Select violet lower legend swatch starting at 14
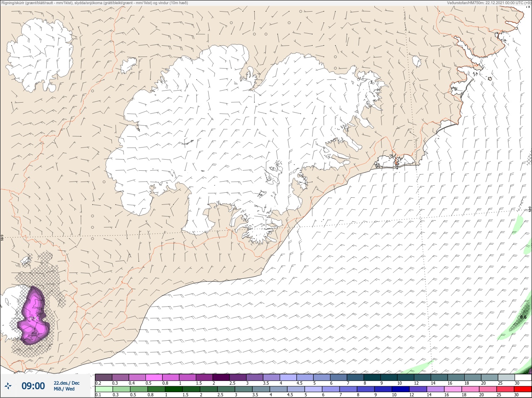 [436, 389]
